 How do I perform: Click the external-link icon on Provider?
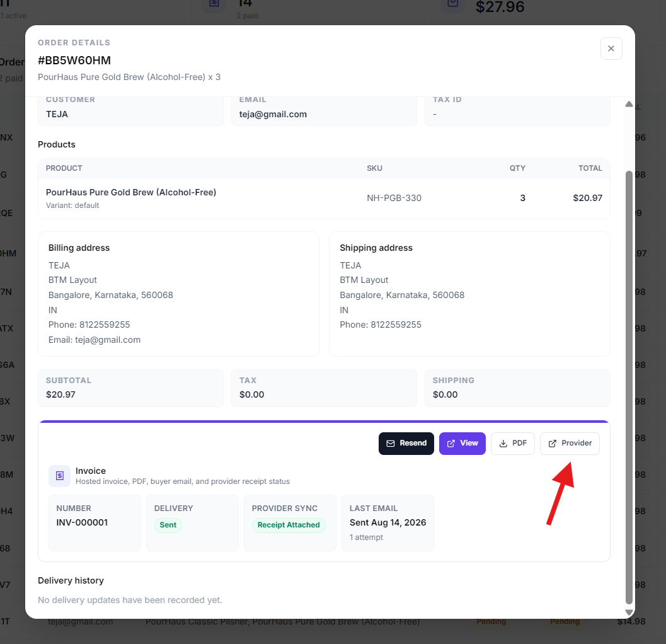pos(552,444)
